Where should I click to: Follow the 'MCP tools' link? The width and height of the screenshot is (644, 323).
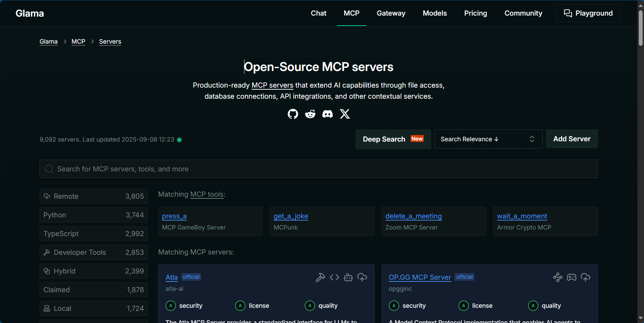[x=207, y=194]
